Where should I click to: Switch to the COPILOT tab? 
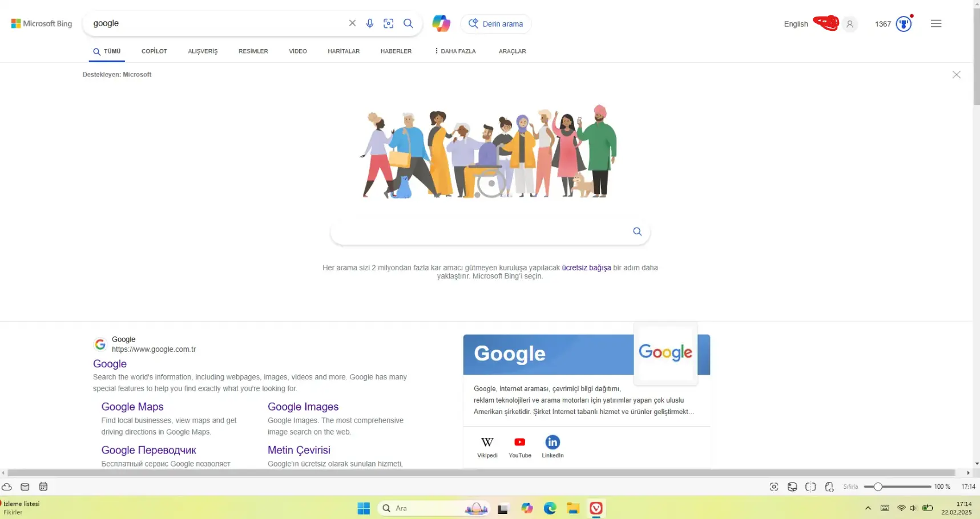154,51
